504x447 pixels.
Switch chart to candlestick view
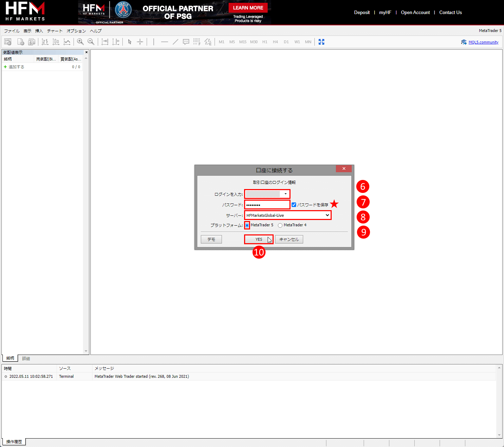click(56, 42)
